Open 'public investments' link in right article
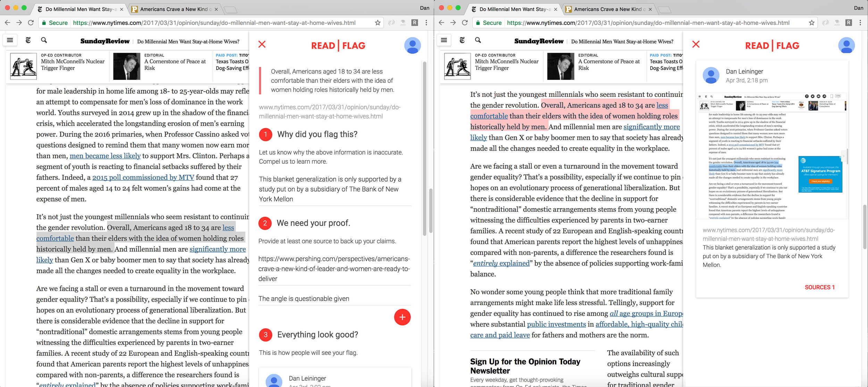This screenshot has width=868, height=387. [x=556, y=324]
